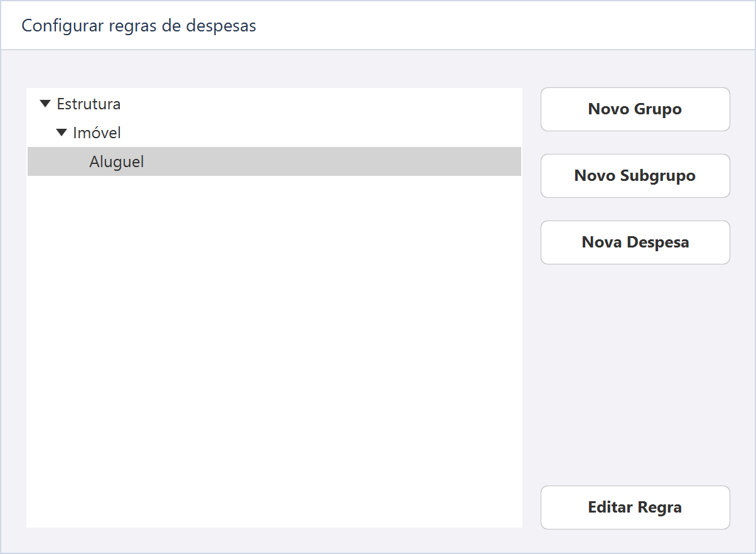This screenshot has height=554, width=756.
Task: Select the Estrutura label in tree
Action: (89, 104)
